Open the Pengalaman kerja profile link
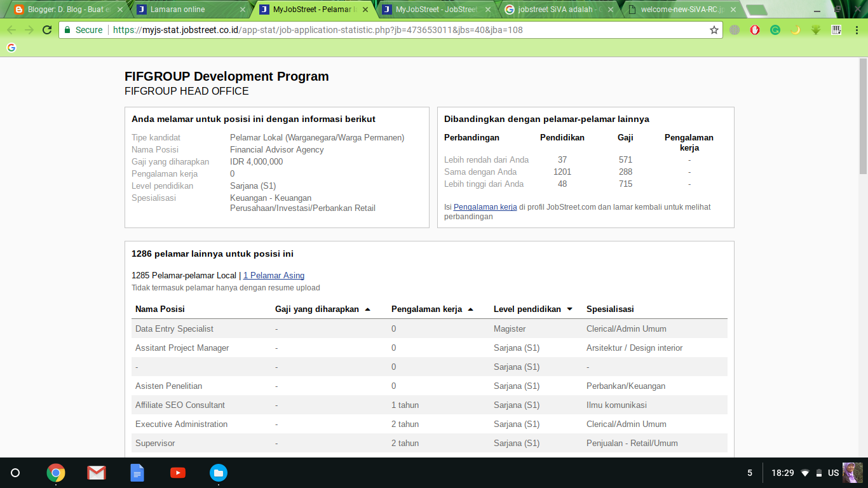 pyautogui.click(x=485, y=207)
